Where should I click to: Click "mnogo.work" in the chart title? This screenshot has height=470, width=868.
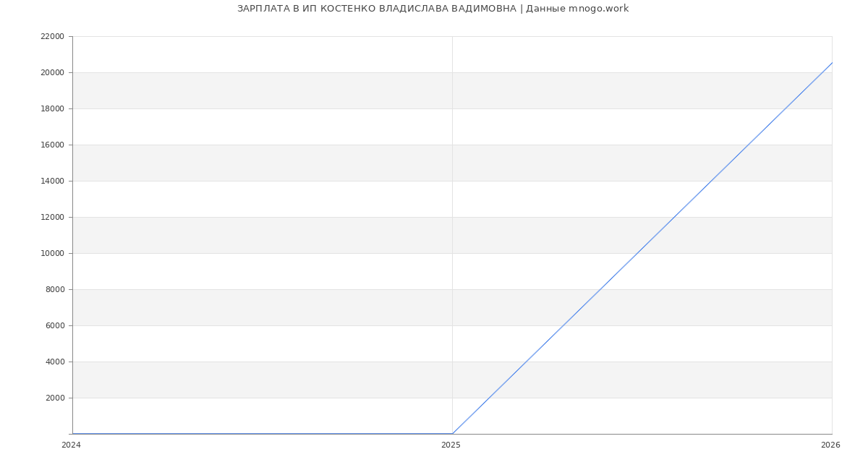(598, 9)
